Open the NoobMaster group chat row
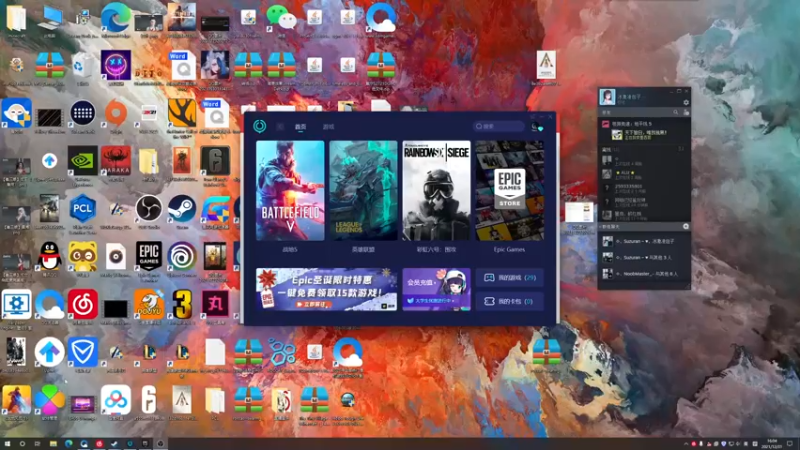 [644, 274]
